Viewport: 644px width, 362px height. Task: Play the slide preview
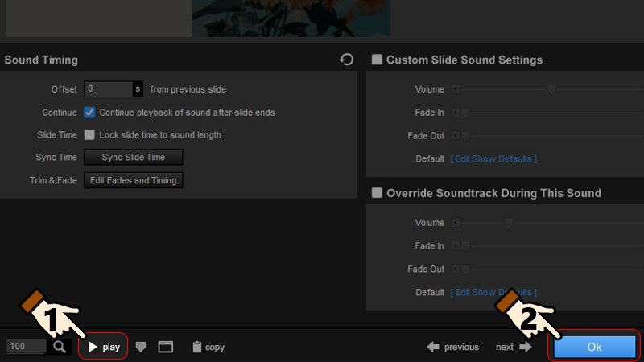tap(104, 347)
